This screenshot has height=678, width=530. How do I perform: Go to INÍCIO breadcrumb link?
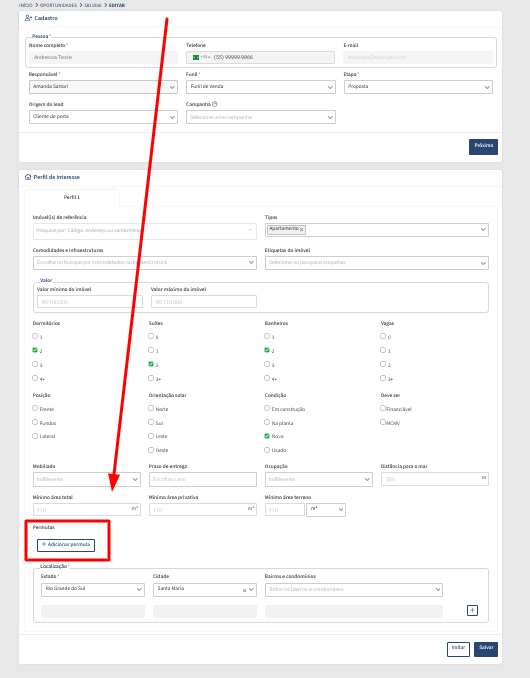coord(26,5)
